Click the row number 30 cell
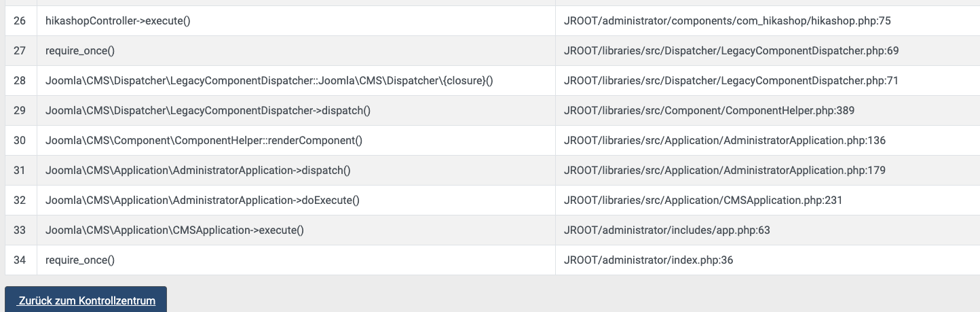 pos(20,141)
